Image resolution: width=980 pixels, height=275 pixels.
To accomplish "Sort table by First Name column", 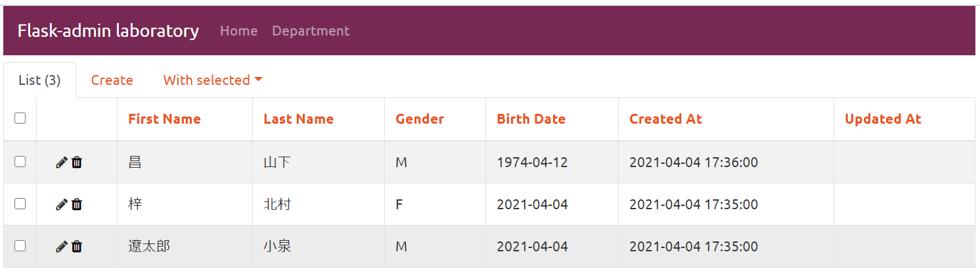I will (x=164, y=119).
